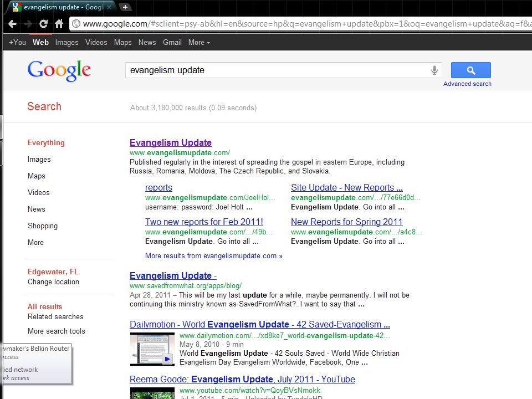Viewport: 532px width, 399px height.
Task: Click www.savedfromwhat.org/apps/blog/ green URL
Action: coord(186,286)
